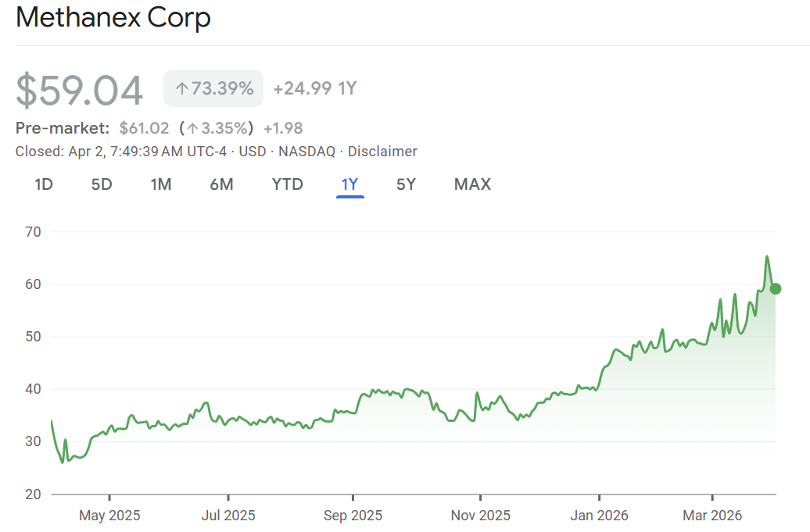The image size is (810, 532).
Task: Click the Sep 2025 axis label
Action: 353,516
